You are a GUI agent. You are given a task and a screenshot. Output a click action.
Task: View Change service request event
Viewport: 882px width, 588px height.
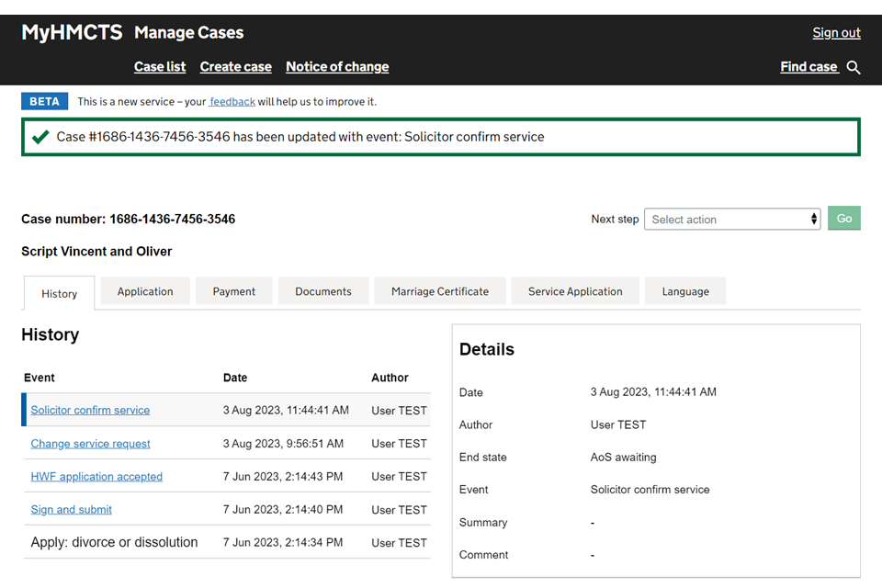tap(91, 443)
